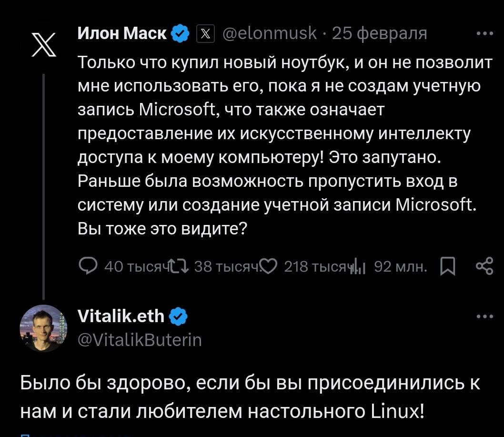Expand the three-dot menu on Илон Маск's post
The height and width of the screenshot is (437, 504).
(x=484, y=33)
